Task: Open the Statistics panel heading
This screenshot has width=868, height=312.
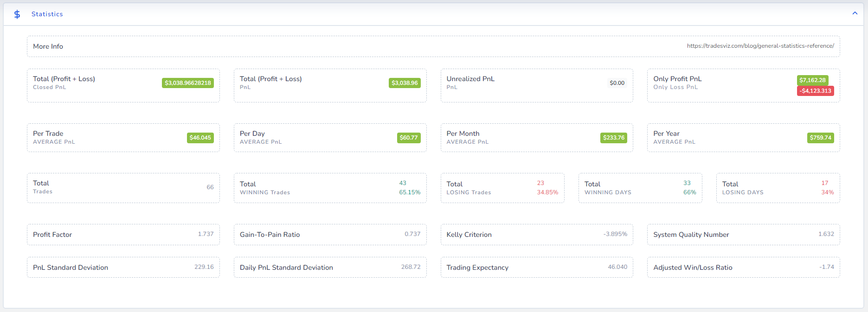Action: (47, 14)
